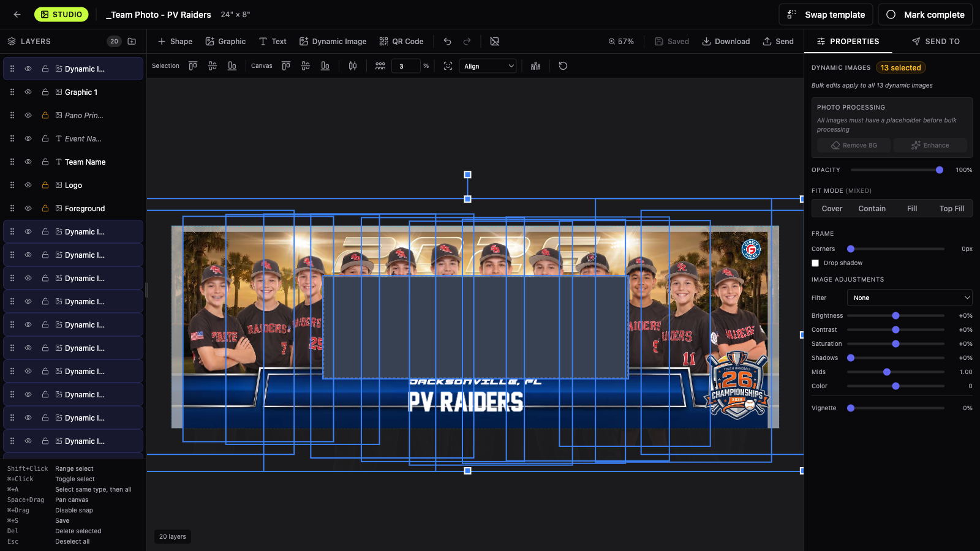Open the 57% zoom control
980x551 pixels.
621,41
